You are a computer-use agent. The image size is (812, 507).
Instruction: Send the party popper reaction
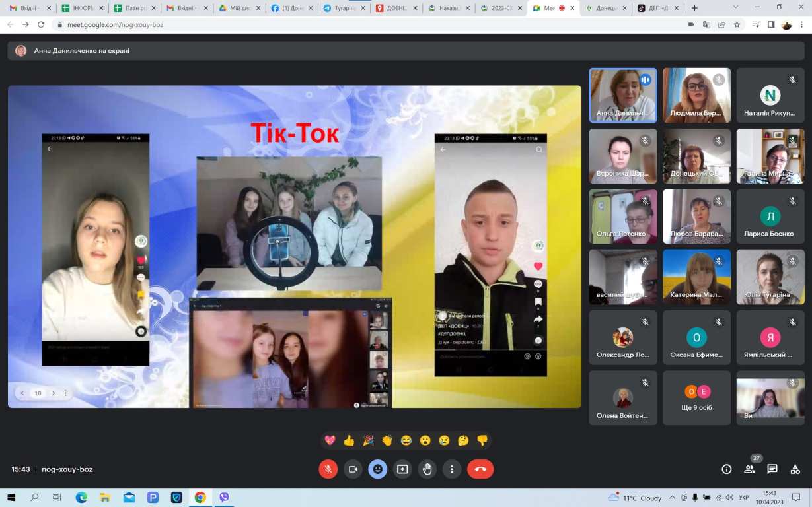(x=368, y=440)
